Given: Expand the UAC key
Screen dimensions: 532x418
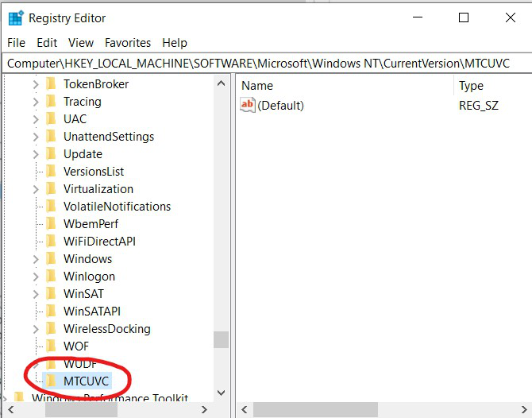Looking at the screenshot, I should pyautogui.click(x=36, y=119).
